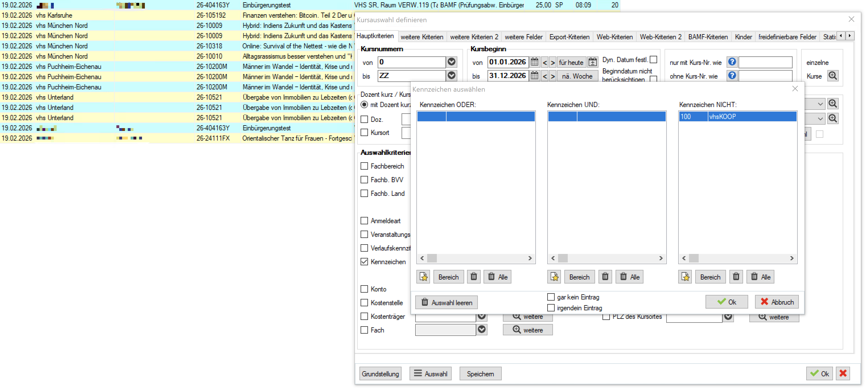Click add-entry star icon under Kennzeichen NICHT
The height and width of the screenshot is (388, 868).
coord(685,277)
